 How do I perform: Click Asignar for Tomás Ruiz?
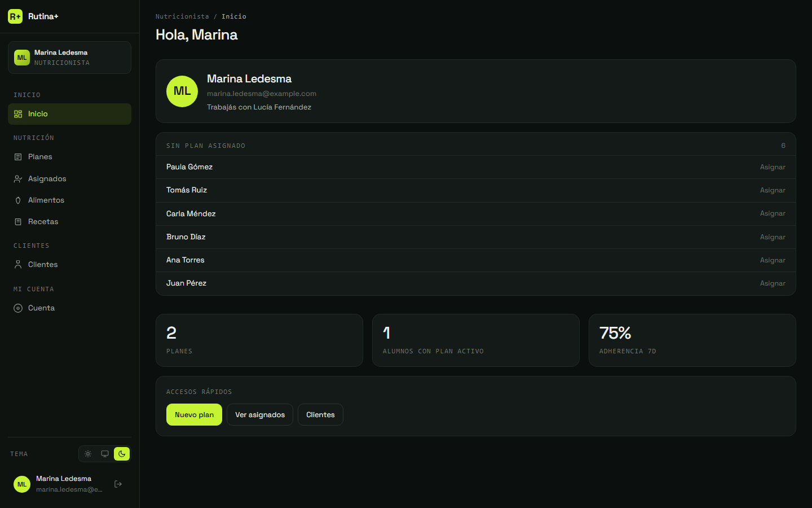pos(773,190)
